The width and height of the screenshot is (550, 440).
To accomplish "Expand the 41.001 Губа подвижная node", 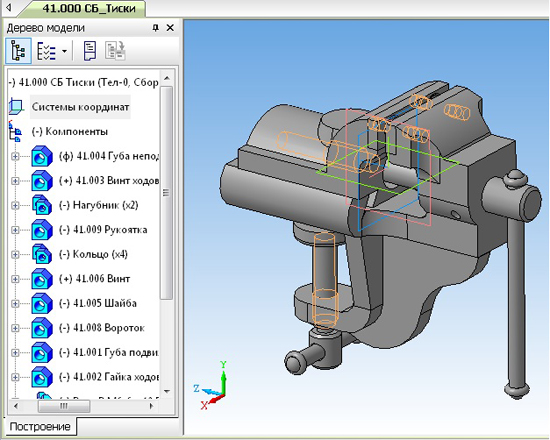I will (15, 353).
